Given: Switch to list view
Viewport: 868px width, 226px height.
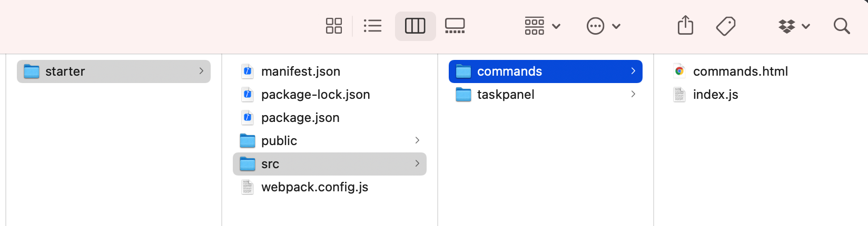Looking at the screenshot, I should point(372,26).
